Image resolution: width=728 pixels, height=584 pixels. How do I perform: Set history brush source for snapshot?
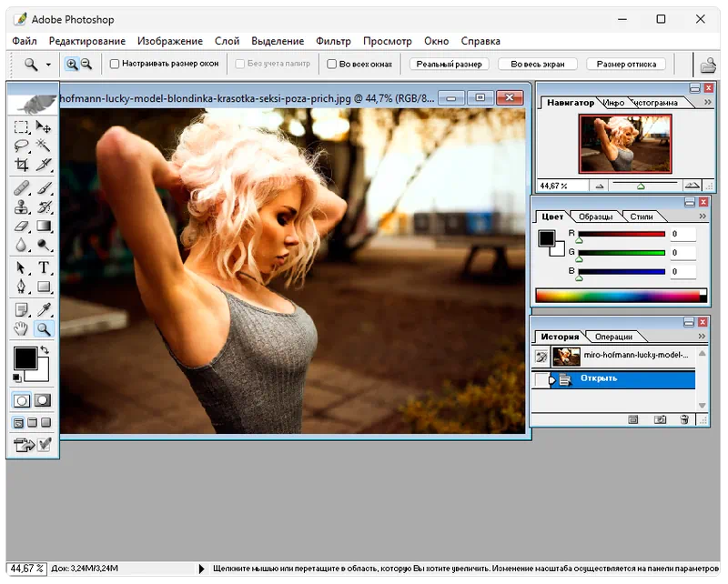[x=541, y=357]
